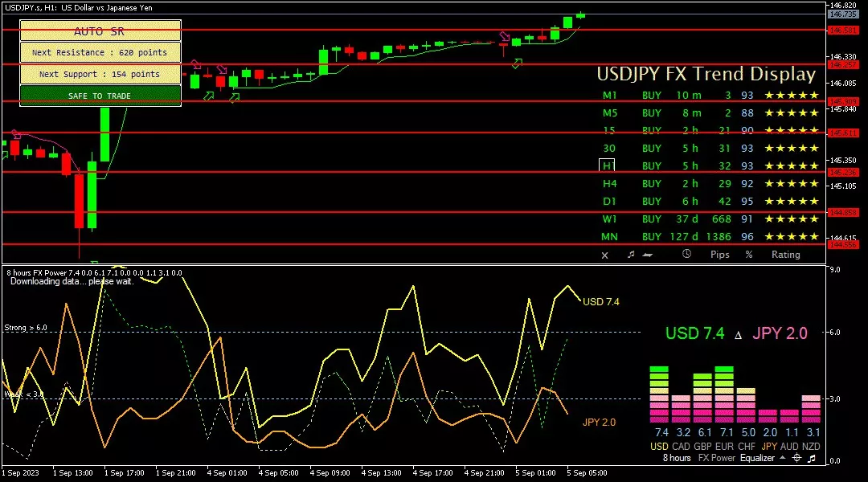
Task: Click the Pips column header
Action: [719, 255]
